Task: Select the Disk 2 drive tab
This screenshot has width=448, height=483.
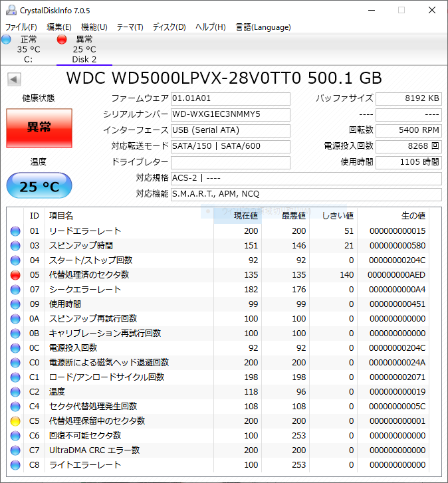Action: pos(84,49)
